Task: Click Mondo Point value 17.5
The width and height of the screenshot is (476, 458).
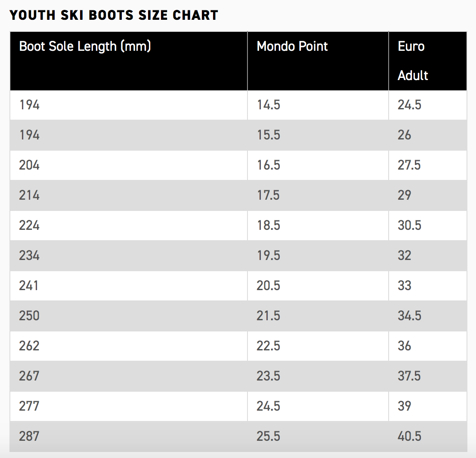Action: point(269,195)
